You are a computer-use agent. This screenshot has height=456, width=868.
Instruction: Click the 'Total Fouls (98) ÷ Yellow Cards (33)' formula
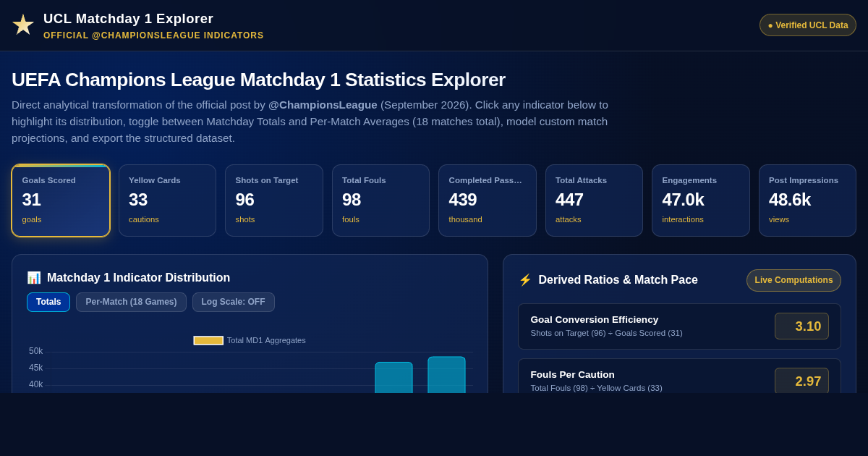[x=596, y=388]
